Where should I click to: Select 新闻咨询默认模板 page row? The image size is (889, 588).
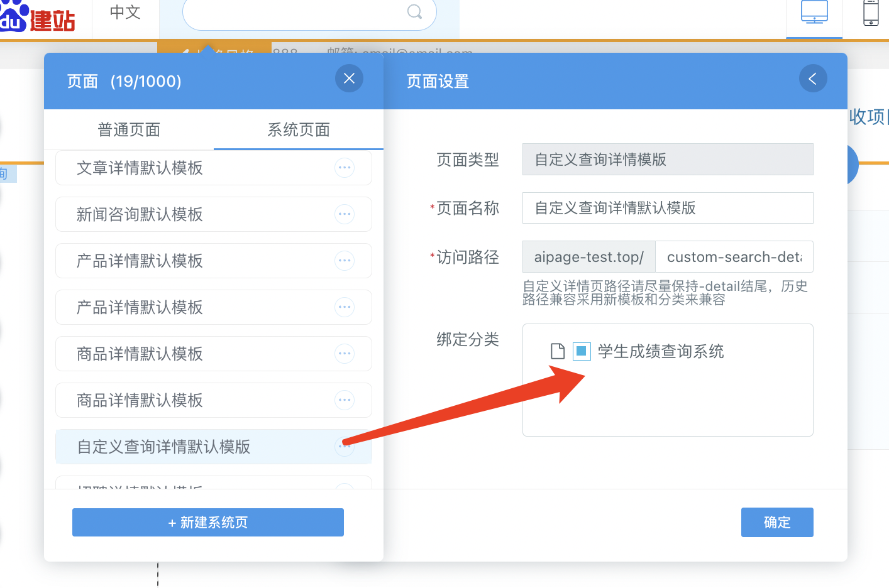[x=214, y=214]
